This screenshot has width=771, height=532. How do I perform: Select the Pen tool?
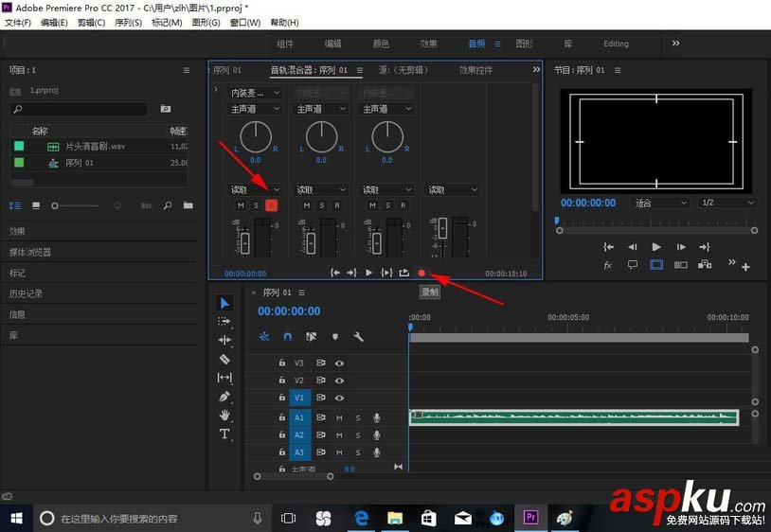[x=224, y=397]
